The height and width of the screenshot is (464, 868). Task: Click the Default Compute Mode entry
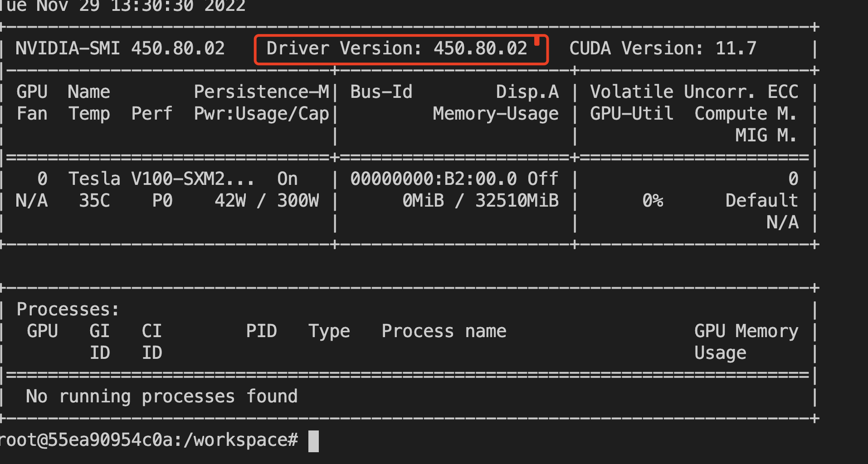coord(761,200)
